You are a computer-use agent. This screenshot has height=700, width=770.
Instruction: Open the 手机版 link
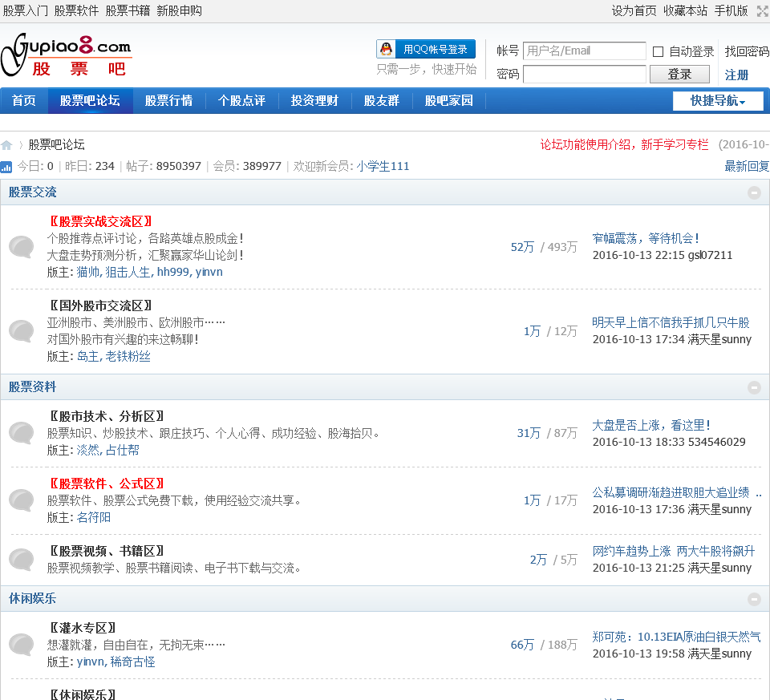tap(731, 10)
